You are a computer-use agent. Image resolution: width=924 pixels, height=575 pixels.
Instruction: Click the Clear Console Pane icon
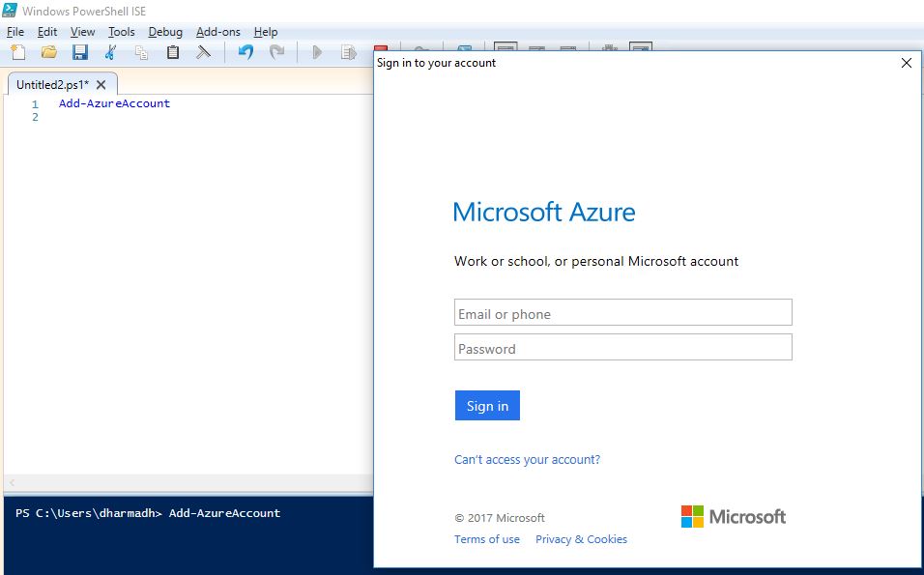click(x=203, y=52)
